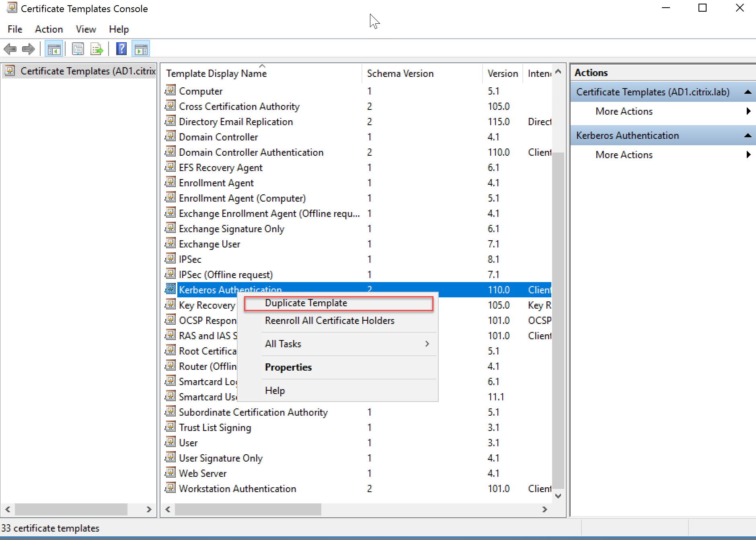Collapse the Kerberos Authentication actions section

748,136
